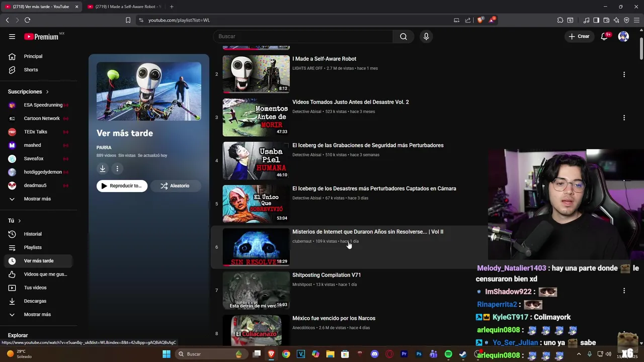644x362 pixels.
Task: Go back in browser history
Action: pyautogui.click(x=8, y=20)
